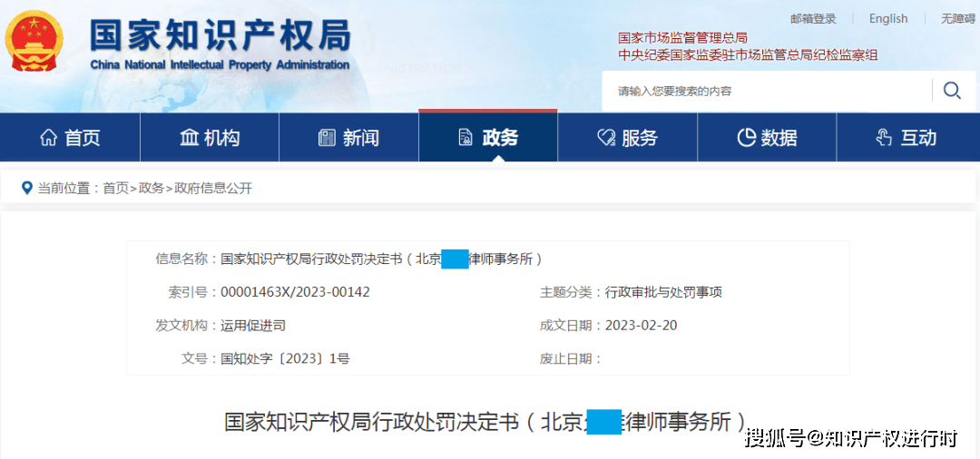The image size is (980, 459).
Task: Click the national emblem logo
Action: tap(34, 42)
